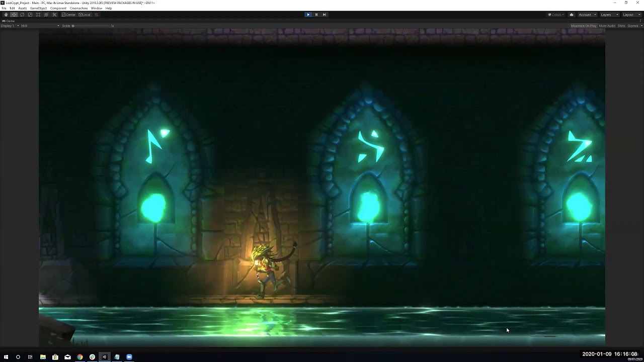644x362 pixels.
Task: Pause play mode with the pause button
Action: pyautogui.click(x=316, y=14)
